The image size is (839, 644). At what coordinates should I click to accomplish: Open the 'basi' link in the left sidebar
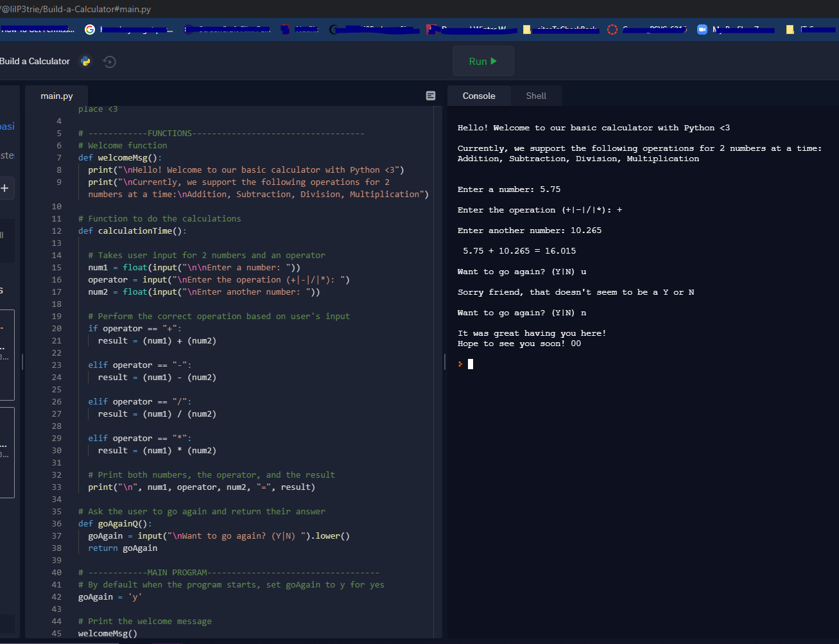[7, 126]
